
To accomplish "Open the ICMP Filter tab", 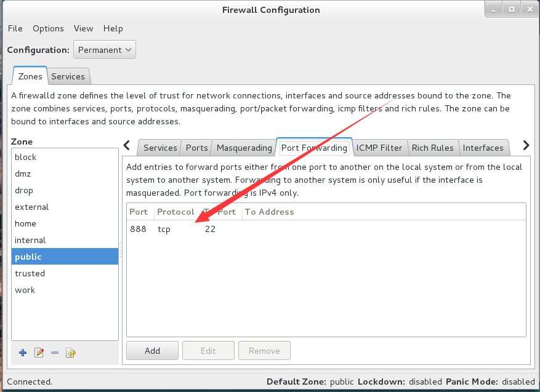I will point(379,148).
